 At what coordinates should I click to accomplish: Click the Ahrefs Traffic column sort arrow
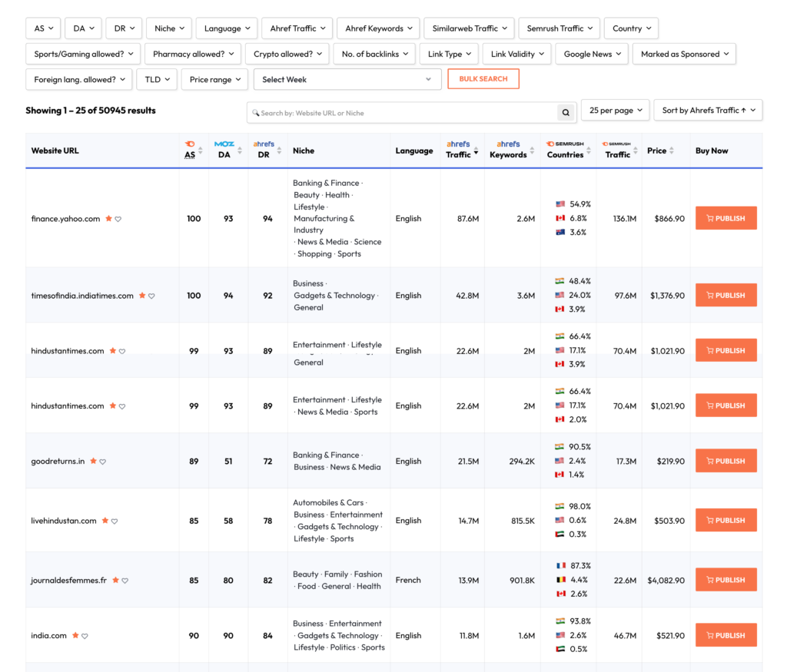pyautogui.click(x=476, y=153)
